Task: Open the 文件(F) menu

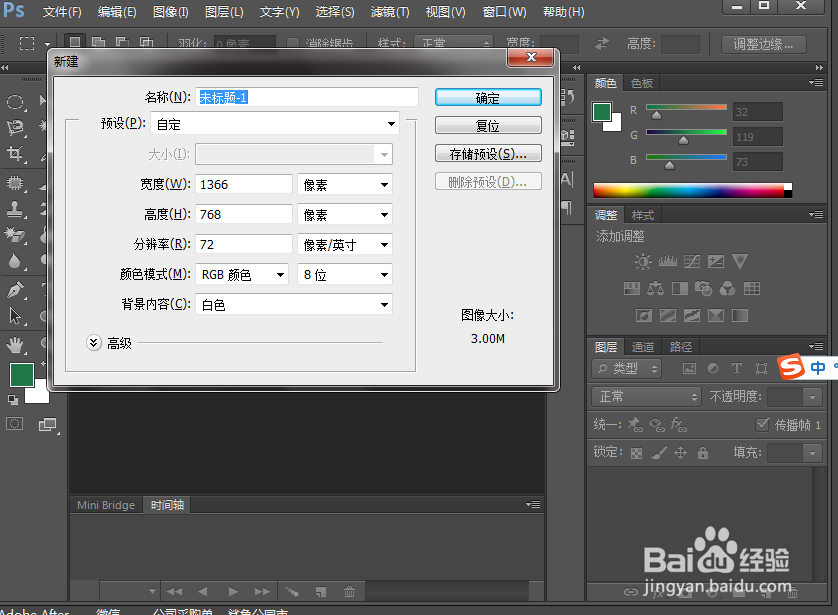Action: (x=62, y=11)
